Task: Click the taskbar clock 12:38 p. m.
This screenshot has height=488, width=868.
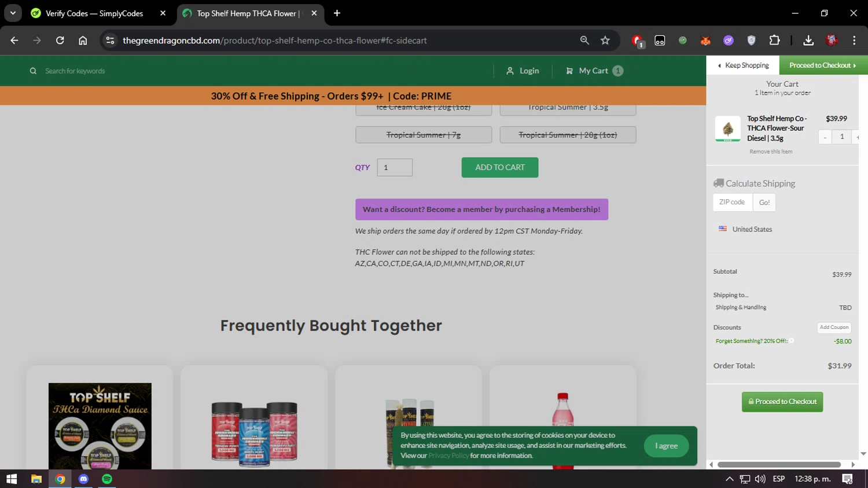Action: coord(812,479)
